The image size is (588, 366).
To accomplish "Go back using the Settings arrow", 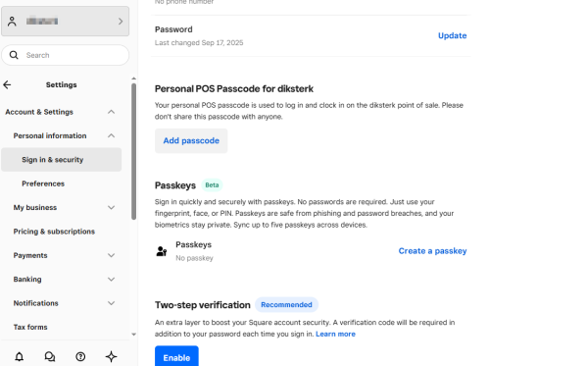I will (x=7, y=84).
